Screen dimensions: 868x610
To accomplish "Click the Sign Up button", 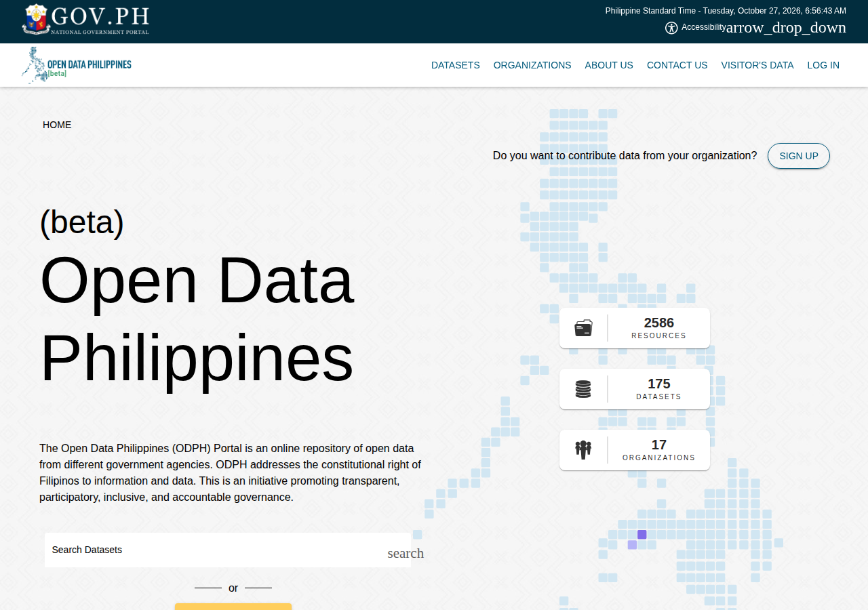I will pyautogui.click(x=799, y=156).
